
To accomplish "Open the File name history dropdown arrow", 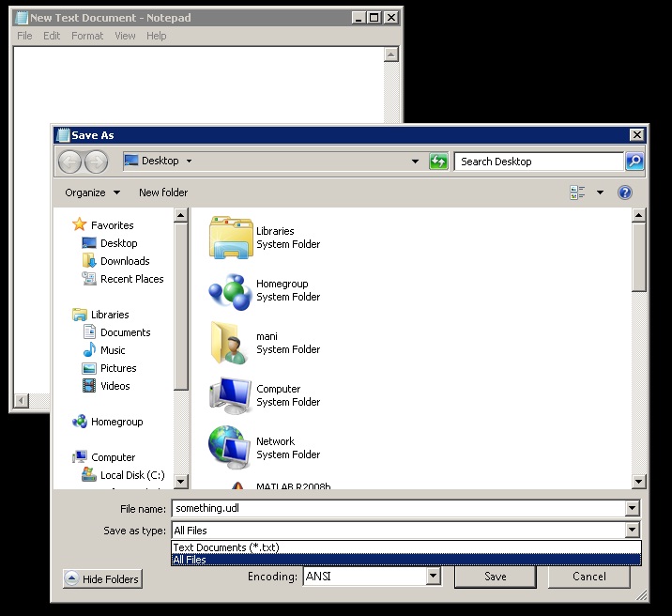I will tap(632, 509).
